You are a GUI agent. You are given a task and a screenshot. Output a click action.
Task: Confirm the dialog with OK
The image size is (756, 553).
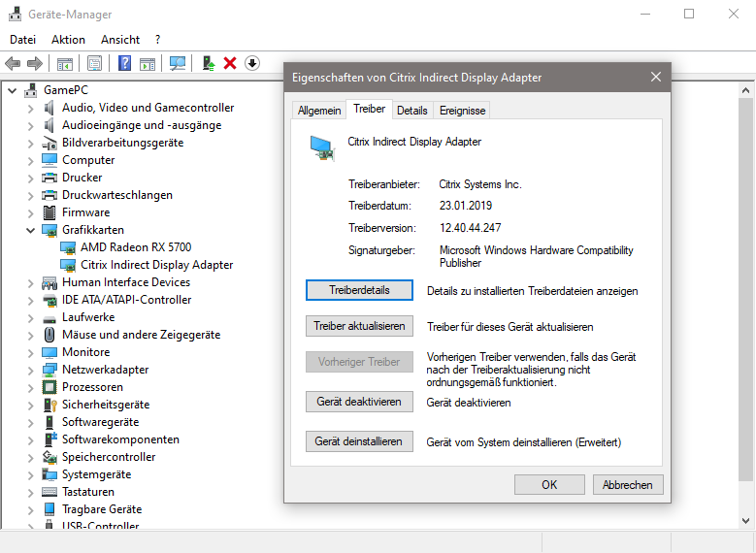(x=549, y=484)
